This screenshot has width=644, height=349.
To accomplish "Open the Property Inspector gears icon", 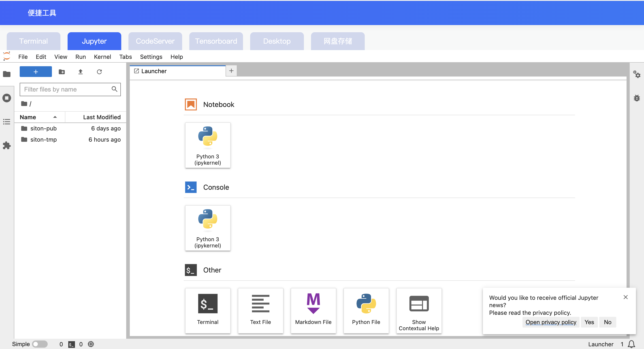I will [x=637, y=74].
